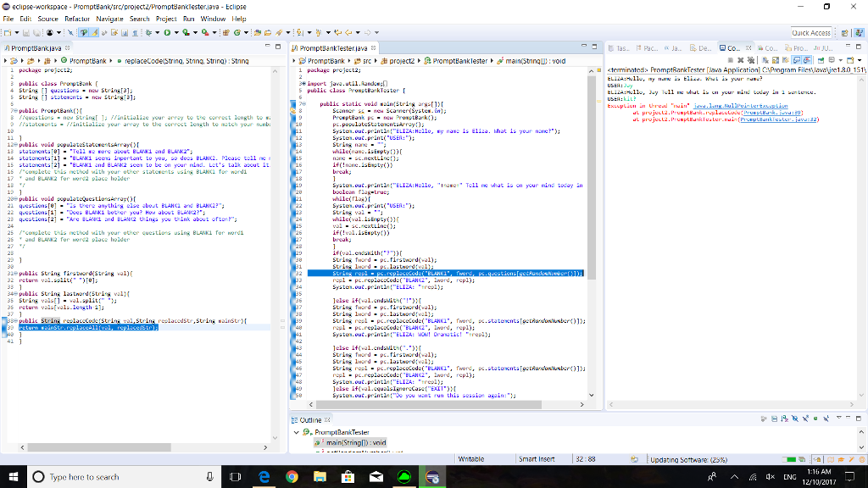Click the java.lang.NullPointerException link in console

click(741, 106)
